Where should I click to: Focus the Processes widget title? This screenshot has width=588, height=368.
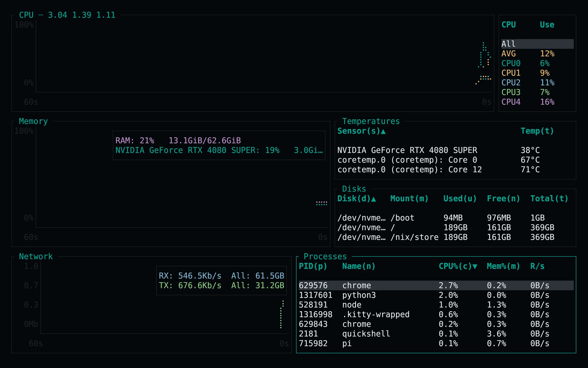coord(325,256)
